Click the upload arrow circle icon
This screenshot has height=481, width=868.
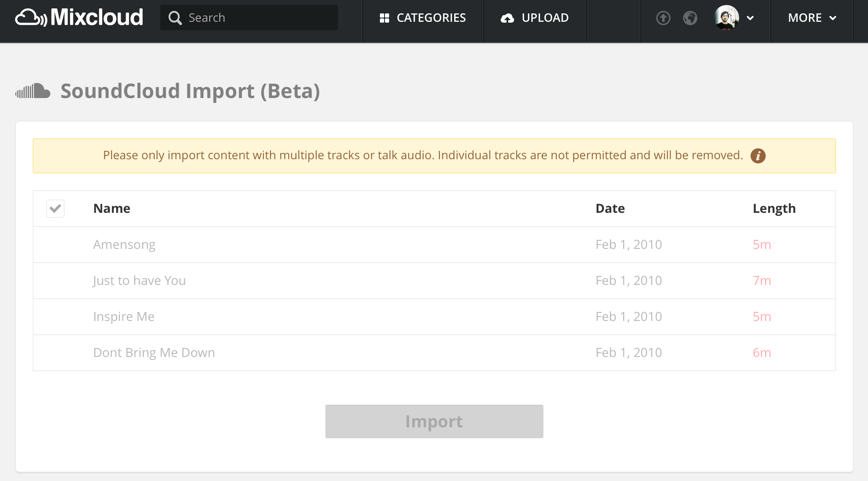[x=663, y=18]
